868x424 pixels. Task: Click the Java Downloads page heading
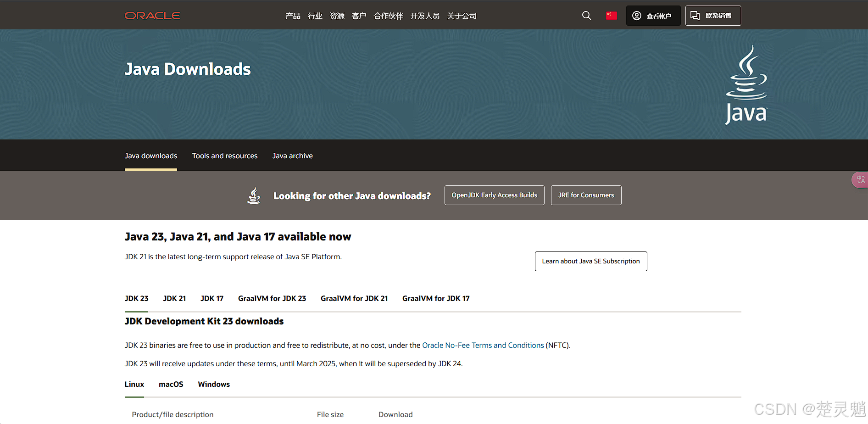188,69
